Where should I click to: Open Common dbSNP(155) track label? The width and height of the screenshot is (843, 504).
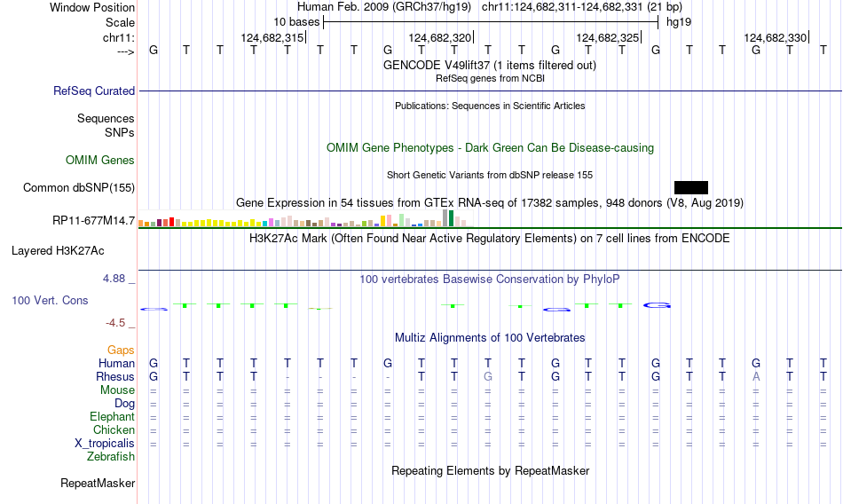[78, 188]
